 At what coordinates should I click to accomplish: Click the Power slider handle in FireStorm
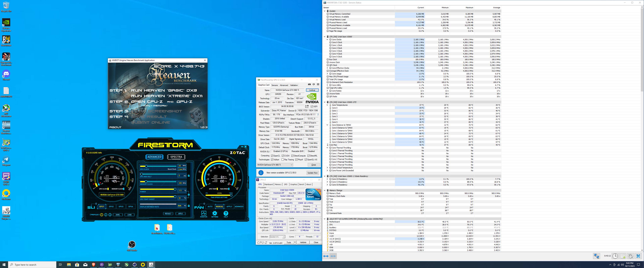pyautogui.click(x=175, y=189)
